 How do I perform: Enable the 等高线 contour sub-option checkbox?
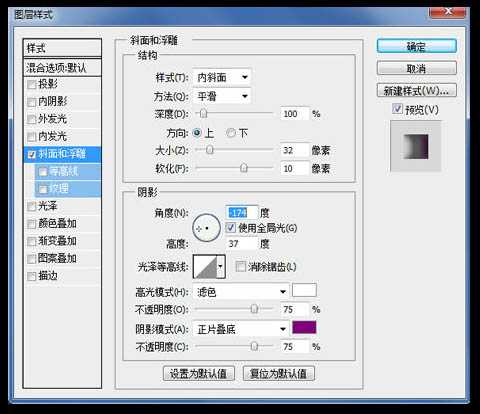pyautogui.click(x=43, y=172)
